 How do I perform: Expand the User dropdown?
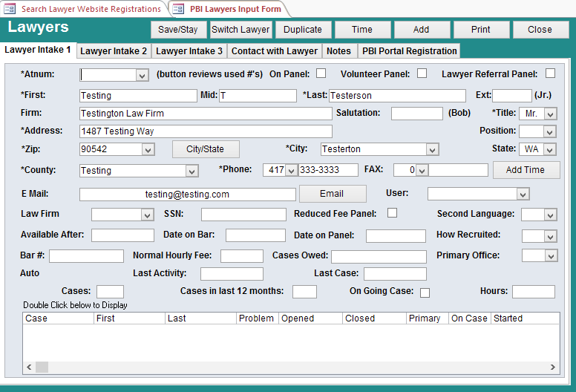click(523, 194)
